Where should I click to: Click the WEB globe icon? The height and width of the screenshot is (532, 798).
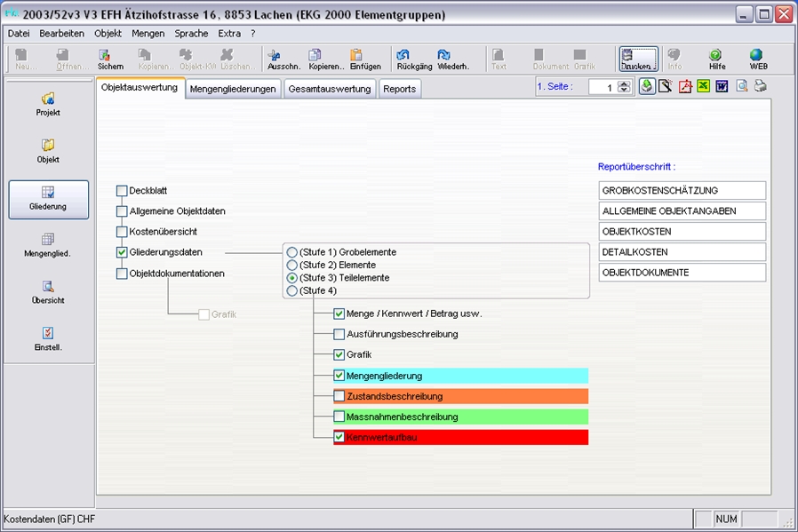click(x=756, y=55)
